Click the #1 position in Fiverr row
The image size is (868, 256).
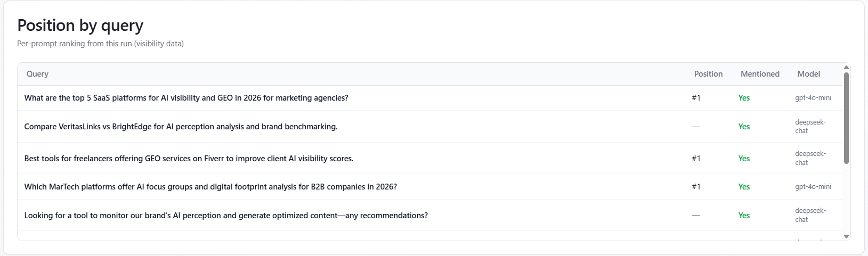click(696, 159)
